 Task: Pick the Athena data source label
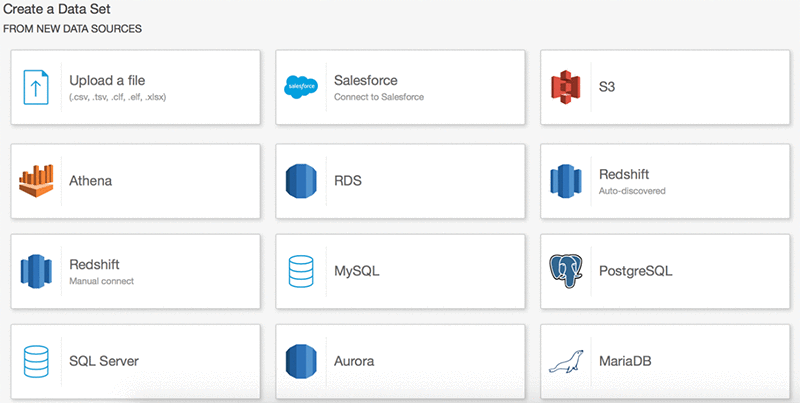91,181
